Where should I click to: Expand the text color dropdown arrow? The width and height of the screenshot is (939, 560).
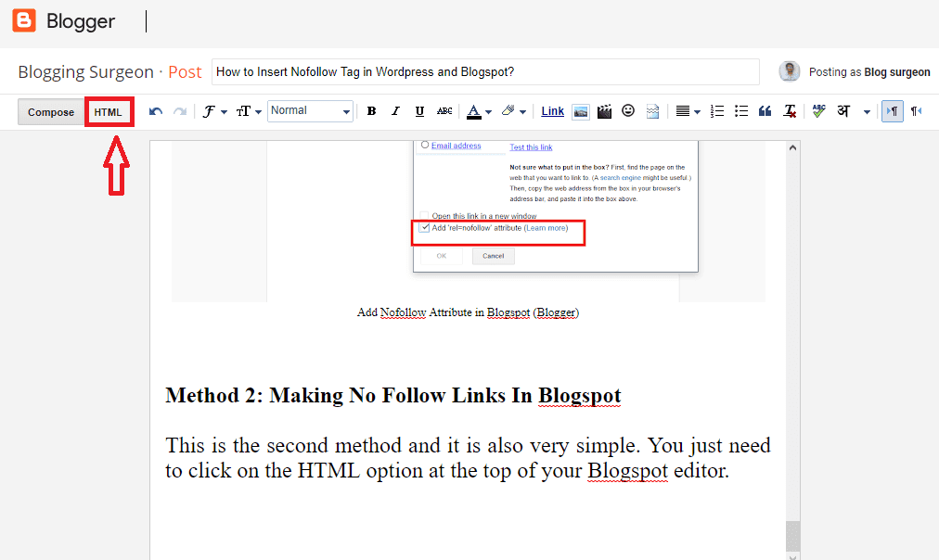pyautogui.click(x=489, y=112)
